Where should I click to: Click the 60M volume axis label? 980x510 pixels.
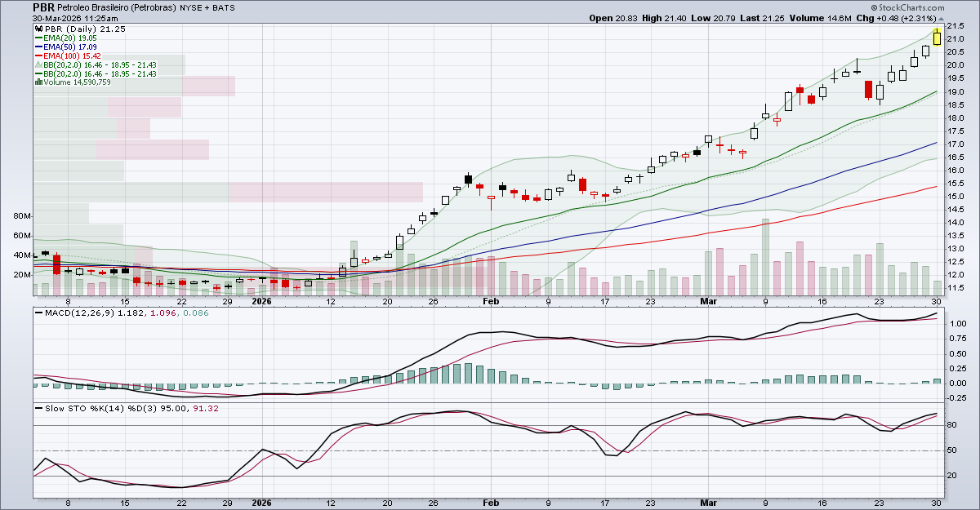pyautogui.click(x=22, y=236)
